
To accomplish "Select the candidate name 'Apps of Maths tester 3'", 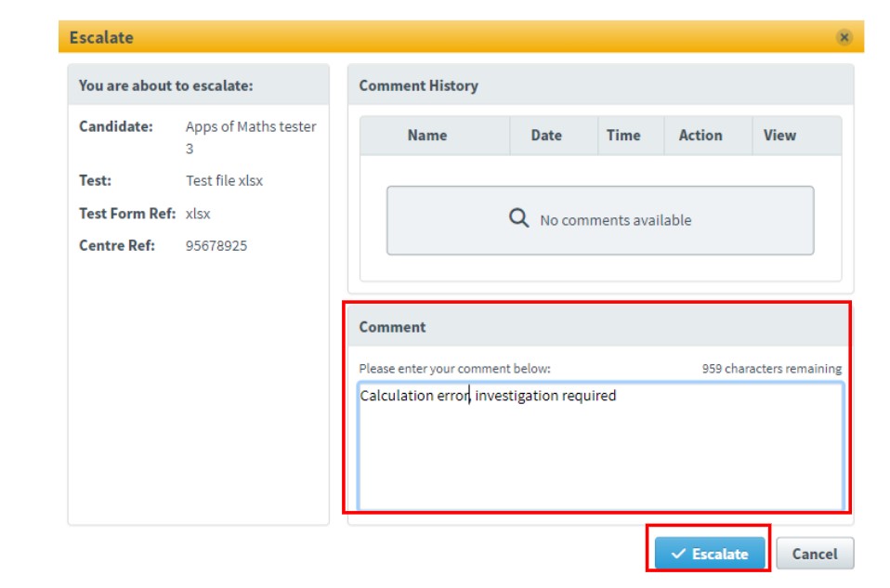I will point(251,137).
